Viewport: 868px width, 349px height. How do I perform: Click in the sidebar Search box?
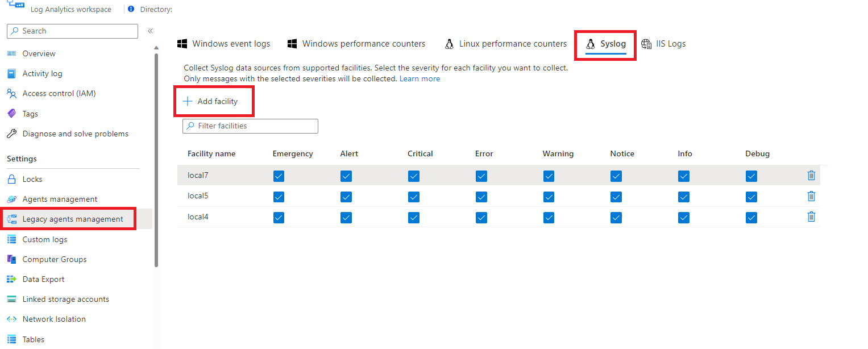72,31
